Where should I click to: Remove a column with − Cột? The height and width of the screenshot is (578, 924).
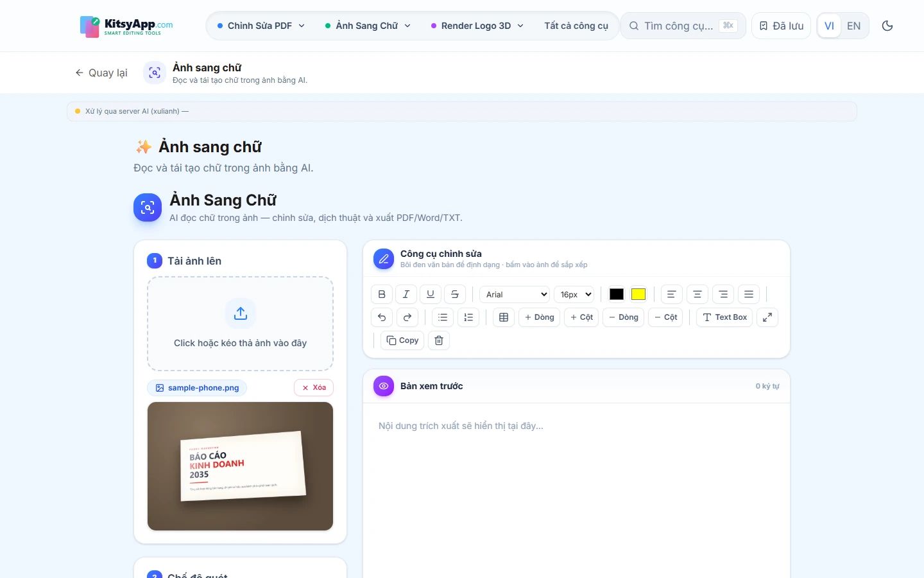666,317
